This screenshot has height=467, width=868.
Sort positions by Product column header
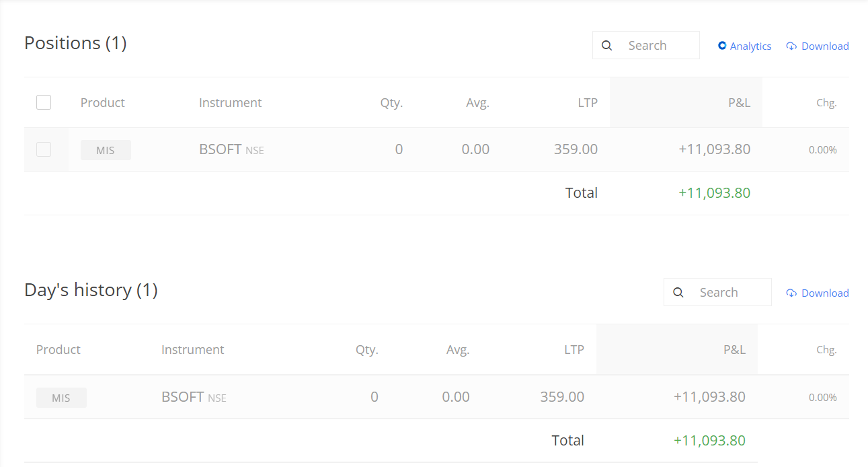pos(102,103)
